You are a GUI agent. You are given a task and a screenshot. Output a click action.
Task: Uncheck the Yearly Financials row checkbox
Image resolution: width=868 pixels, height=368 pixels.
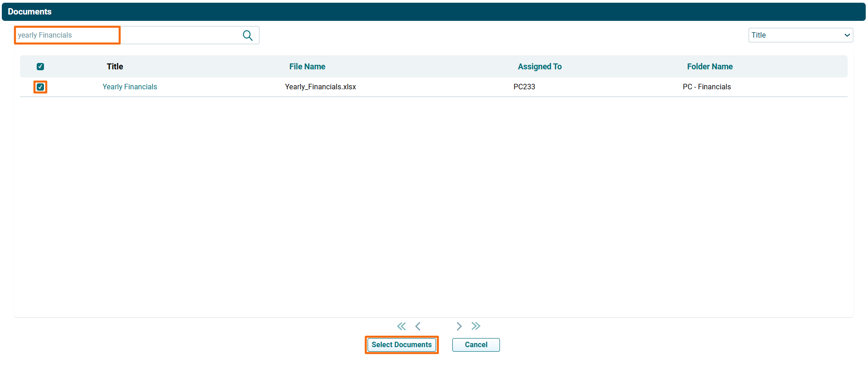pyautogui.click(x=40, y=87)
